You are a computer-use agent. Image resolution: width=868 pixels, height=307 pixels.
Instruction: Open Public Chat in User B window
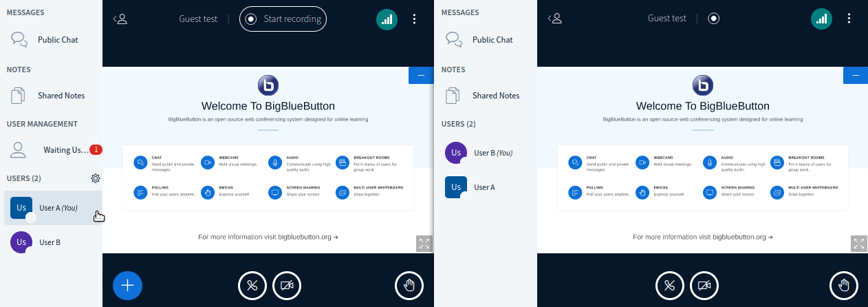[486, 40]
